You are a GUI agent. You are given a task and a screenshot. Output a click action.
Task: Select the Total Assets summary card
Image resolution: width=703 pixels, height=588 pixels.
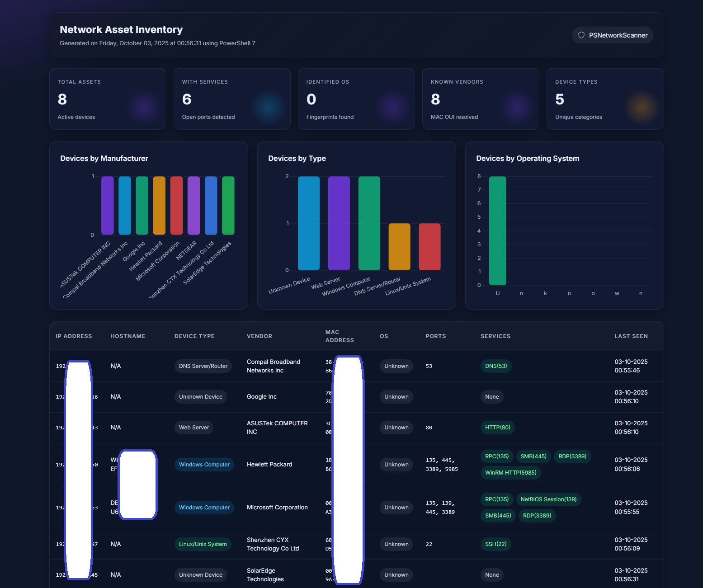(x=108, y=99)
